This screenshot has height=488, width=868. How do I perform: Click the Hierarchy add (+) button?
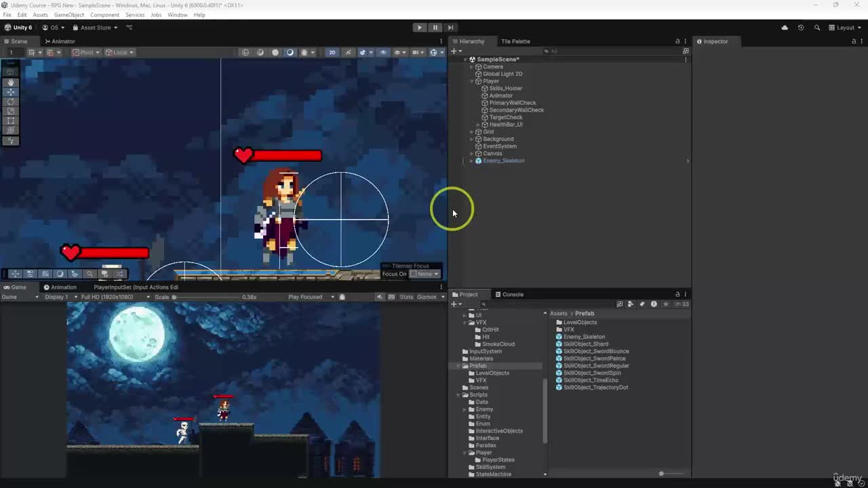456,52
